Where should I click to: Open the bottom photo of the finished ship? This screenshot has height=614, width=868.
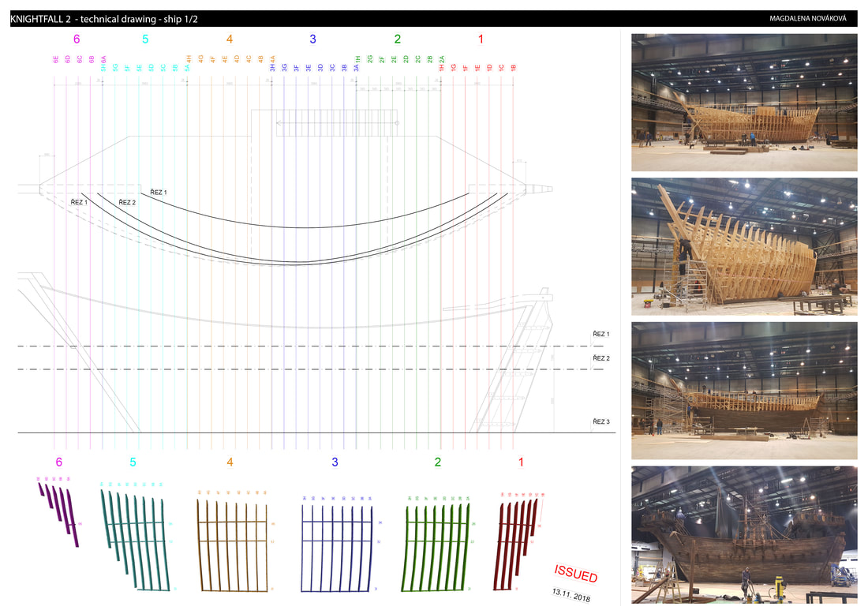point(743,535)
